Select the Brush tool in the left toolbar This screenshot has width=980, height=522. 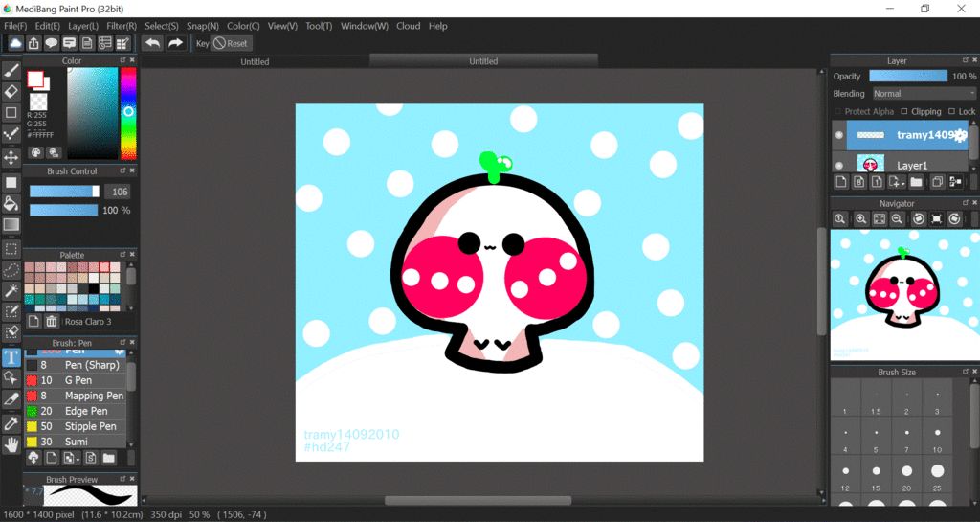[11, 71]
